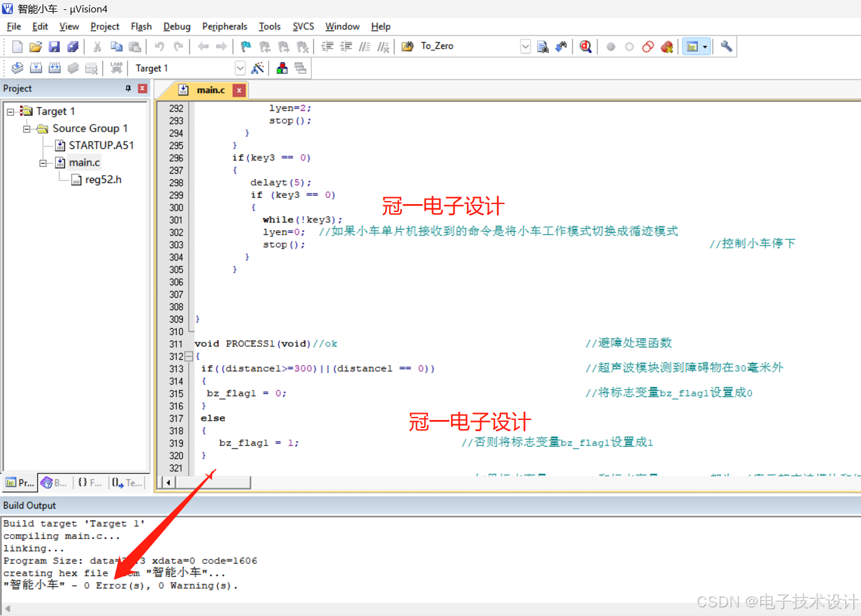Collapse the main.c tree node
Screen dimensions: 861x616
coord(43,163)
